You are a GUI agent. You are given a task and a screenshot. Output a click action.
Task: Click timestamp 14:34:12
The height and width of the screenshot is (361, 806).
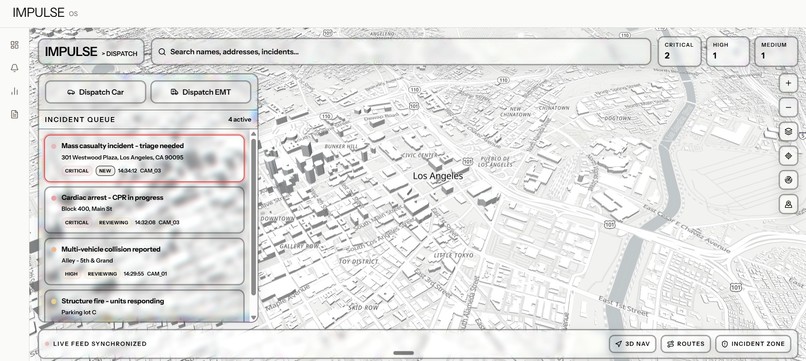point(127,171)
